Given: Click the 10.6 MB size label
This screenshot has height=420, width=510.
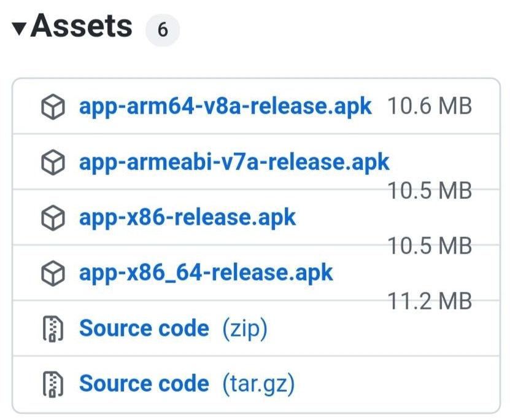Looking at the screenshot, I should [x=430, y=106].
